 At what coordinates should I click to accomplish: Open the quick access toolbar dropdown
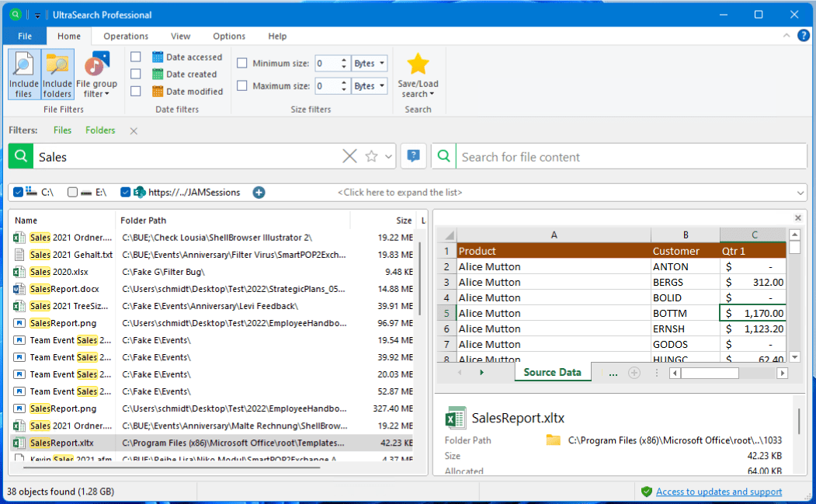click(37, 15)
